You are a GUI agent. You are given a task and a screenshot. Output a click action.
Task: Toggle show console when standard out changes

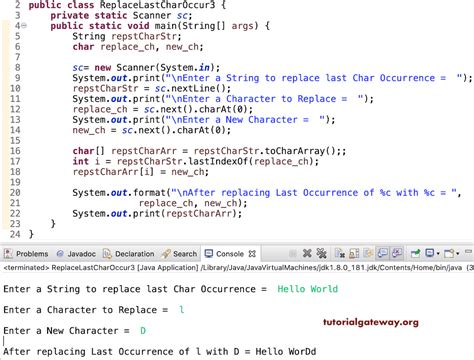coord(382,254)
